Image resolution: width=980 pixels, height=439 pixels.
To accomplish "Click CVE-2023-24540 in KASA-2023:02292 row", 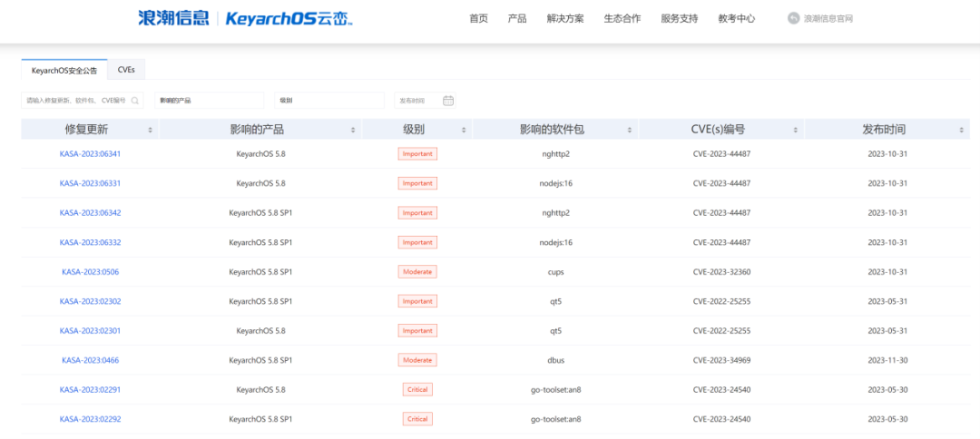I will click(721, 419).
